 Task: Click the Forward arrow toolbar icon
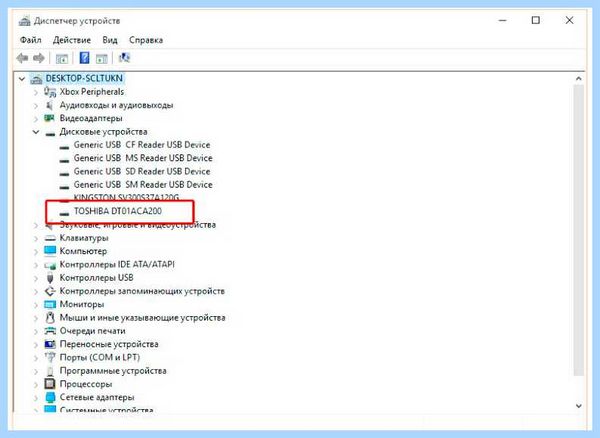point(39,58)
